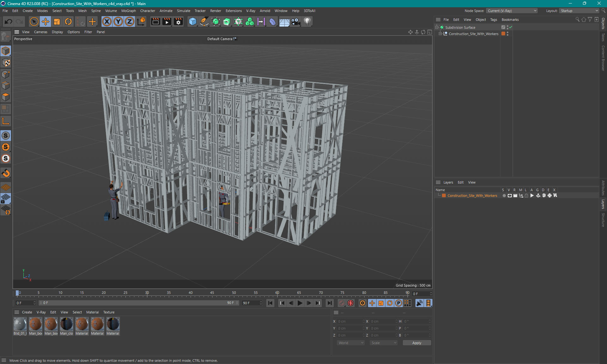The height and width of the screenshot is (364, 607).
Task: Activate the Scale tool in top toolbar
Action: click(57, 21)
